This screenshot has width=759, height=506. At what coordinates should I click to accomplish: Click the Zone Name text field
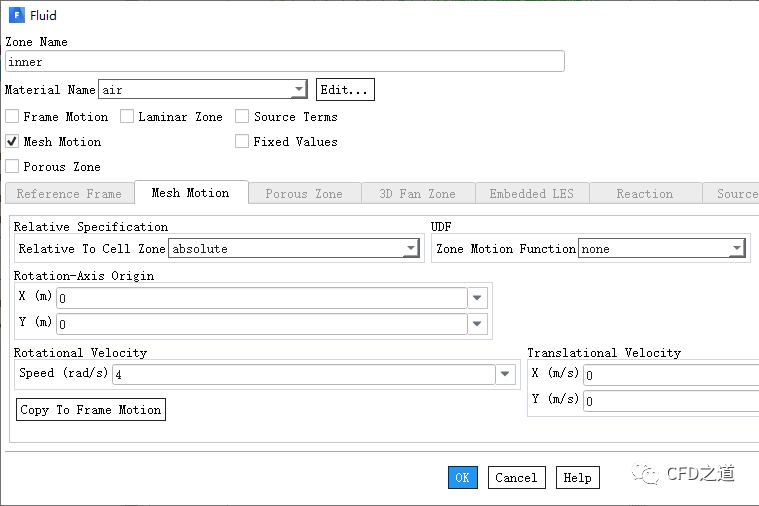pyautogui.click(x=284, y=62)
